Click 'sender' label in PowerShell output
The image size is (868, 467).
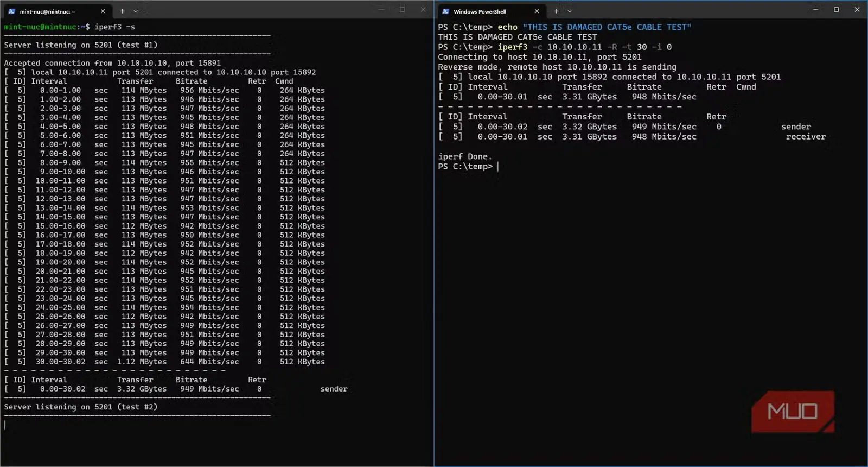796,127
